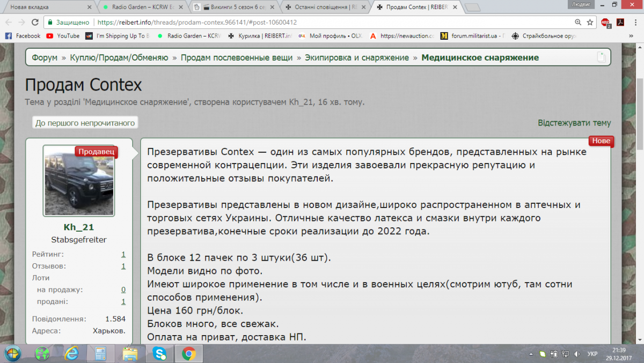Go to Экипировка и снаряжение breadcrumb
Image resolution: width=644 pixels, height=363 pixels.
click(357, 57)
